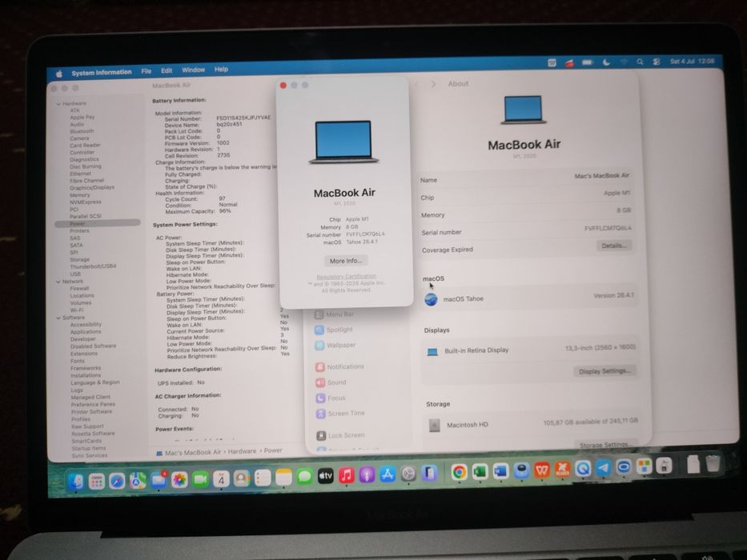The width and height of the screenshot is (747, 560).
Task: Open the Edit menu
Action: click(x=167, y=70)
